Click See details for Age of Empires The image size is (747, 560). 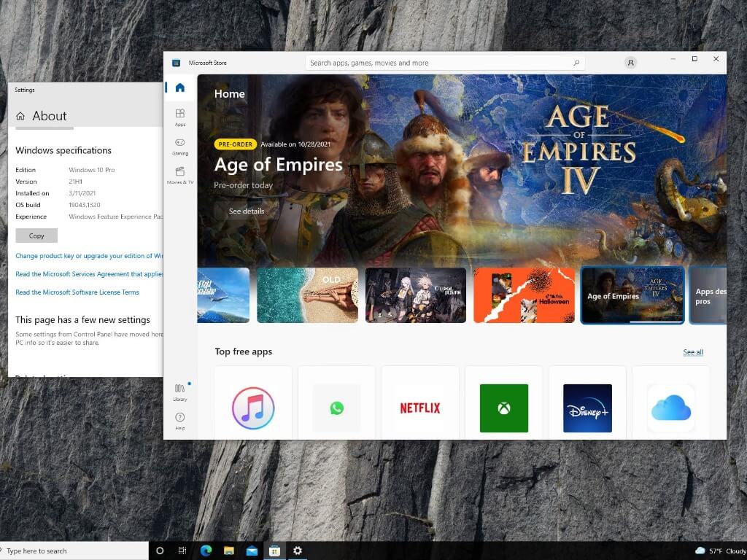click(247, 211)
